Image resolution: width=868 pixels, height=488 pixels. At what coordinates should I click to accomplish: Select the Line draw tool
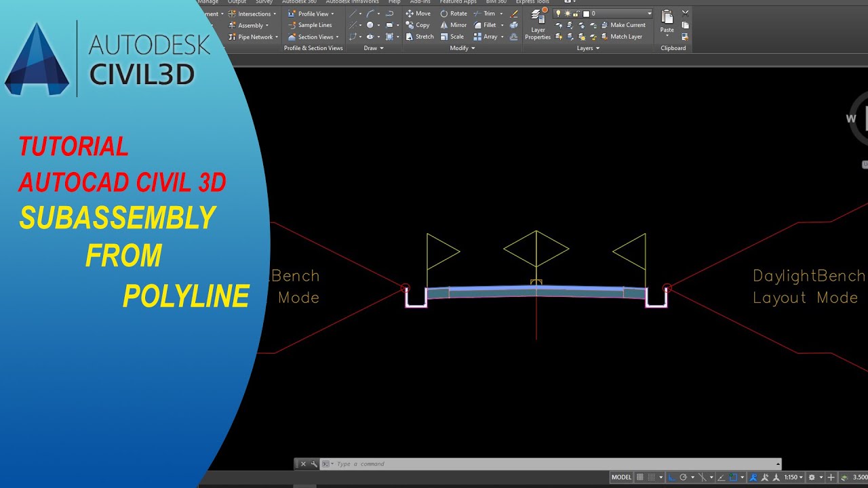[x=353, y=14]
